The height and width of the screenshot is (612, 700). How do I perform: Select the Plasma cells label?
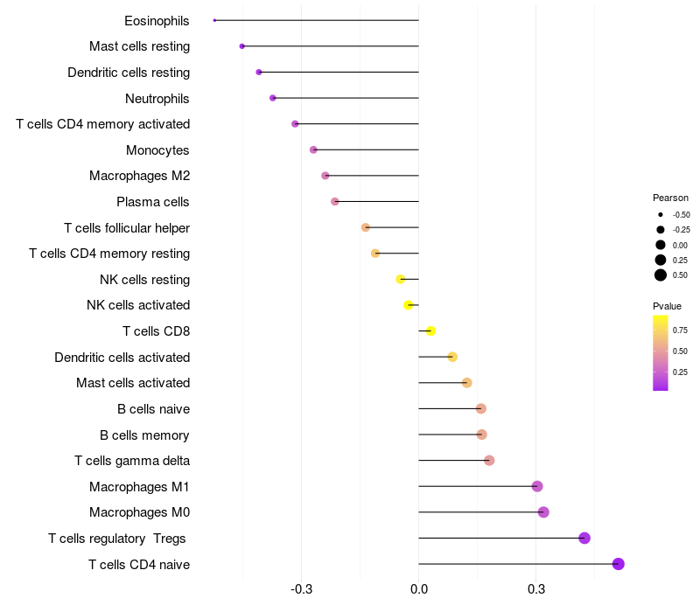153,202
